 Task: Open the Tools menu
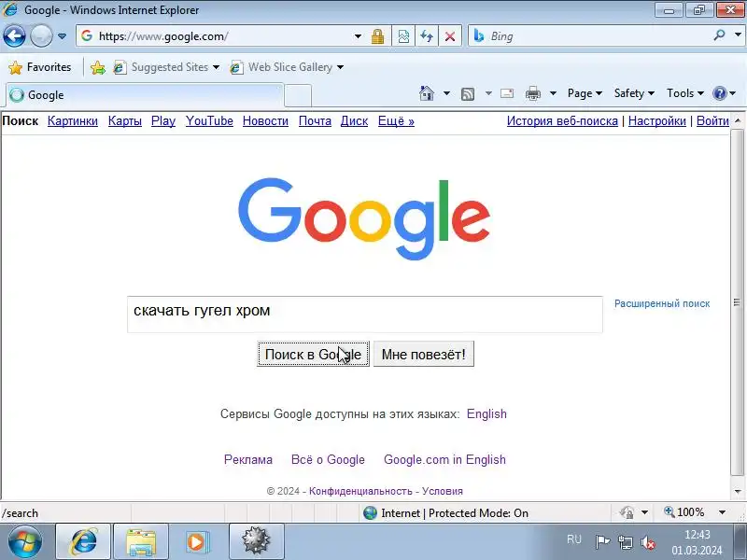click(x=685, y=93)
